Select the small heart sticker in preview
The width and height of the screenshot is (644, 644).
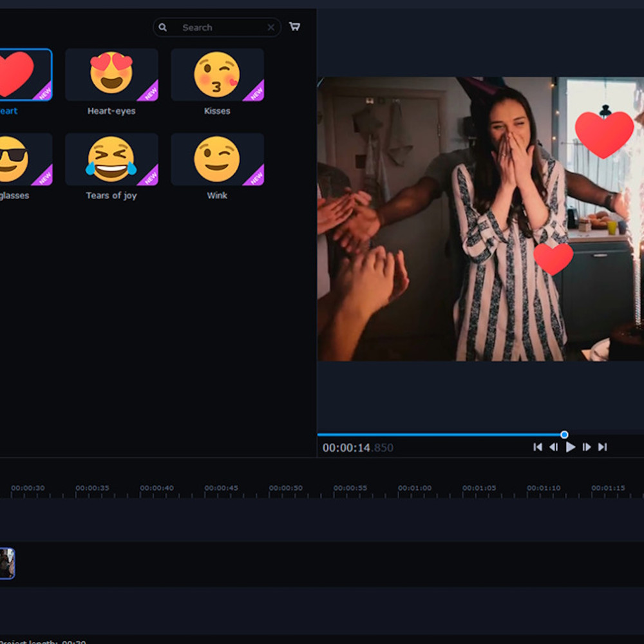coord(553,259)
